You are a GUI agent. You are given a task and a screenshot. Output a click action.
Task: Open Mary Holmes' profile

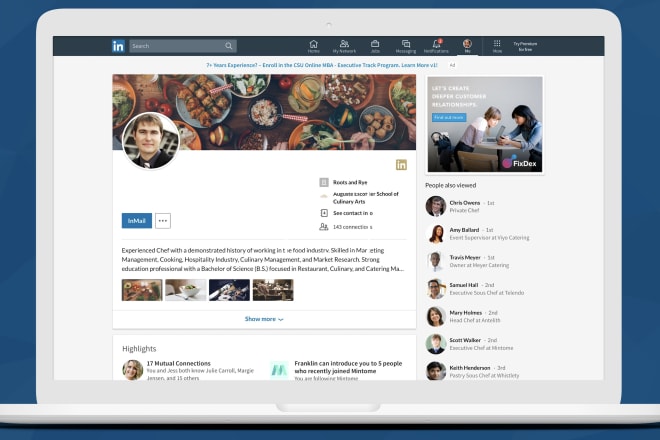[466, 313]
